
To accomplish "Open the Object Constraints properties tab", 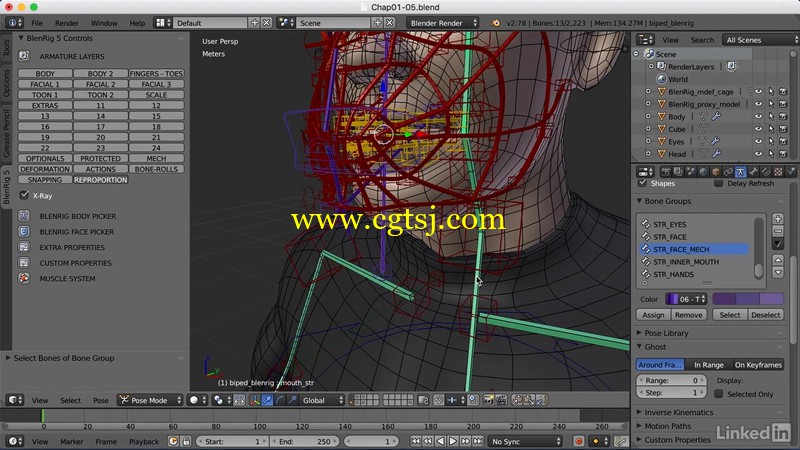I will tap(728, 172).
